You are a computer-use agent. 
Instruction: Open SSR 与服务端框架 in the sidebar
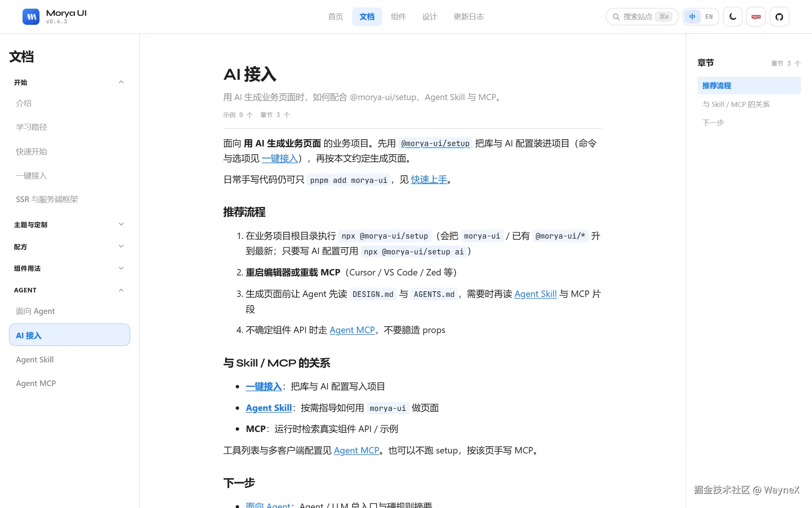click(x=47, y=199)
